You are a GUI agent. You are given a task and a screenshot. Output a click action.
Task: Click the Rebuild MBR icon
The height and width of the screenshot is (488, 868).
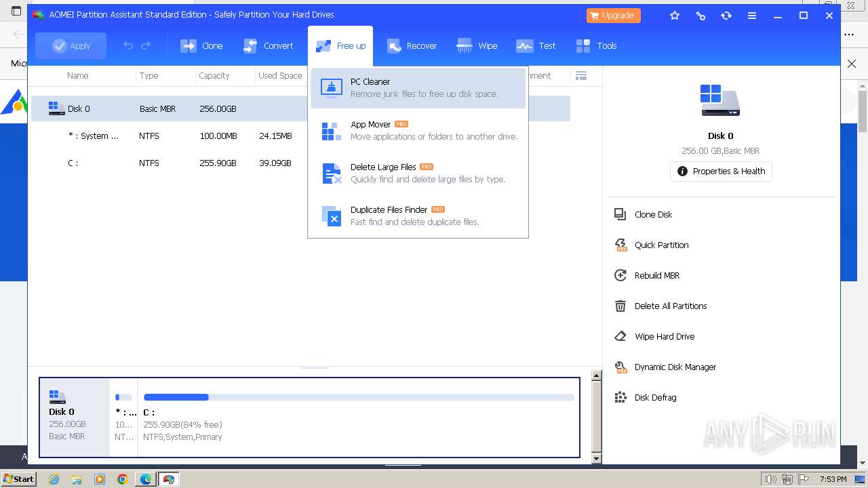point(620,275)
